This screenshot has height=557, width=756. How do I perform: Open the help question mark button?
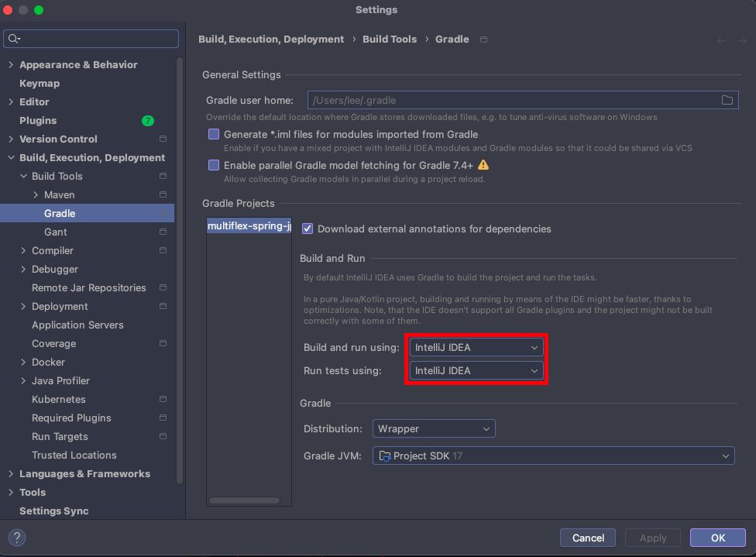17,538
